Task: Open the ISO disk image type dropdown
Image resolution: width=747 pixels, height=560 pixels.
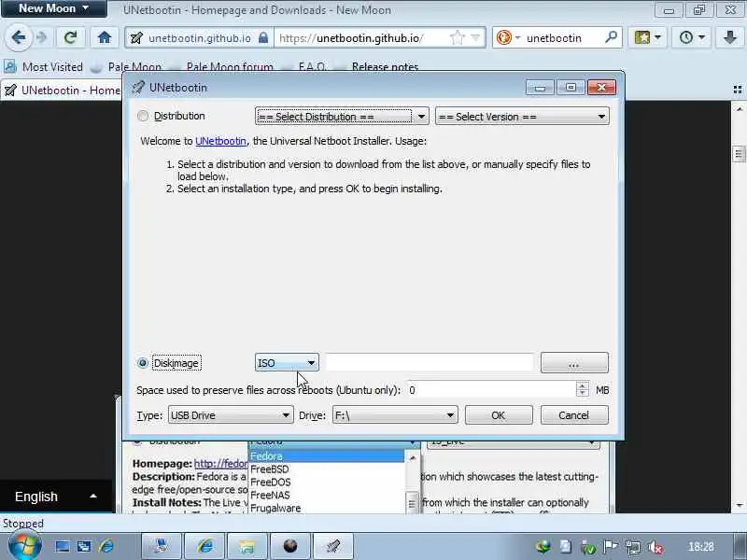Action: click(287, 363)
